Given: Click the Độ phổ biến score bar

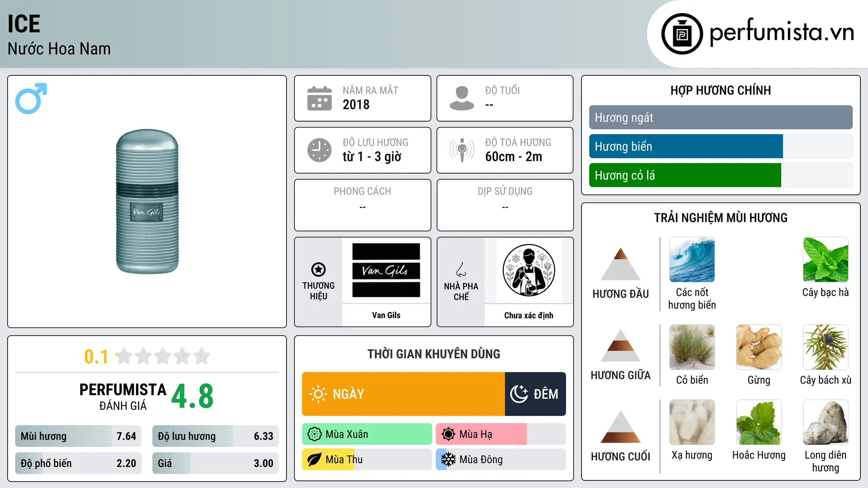Looking at the screenshot, I should 78,463.
